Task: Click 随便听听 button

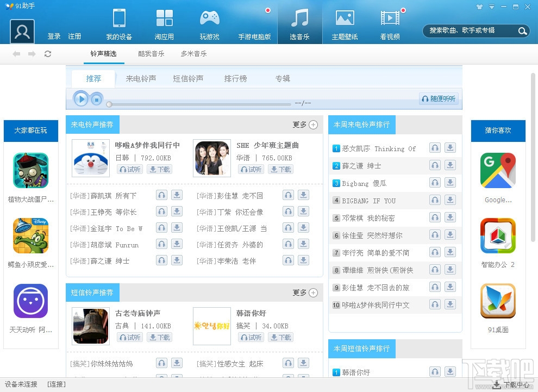Action: coord(439,99)
